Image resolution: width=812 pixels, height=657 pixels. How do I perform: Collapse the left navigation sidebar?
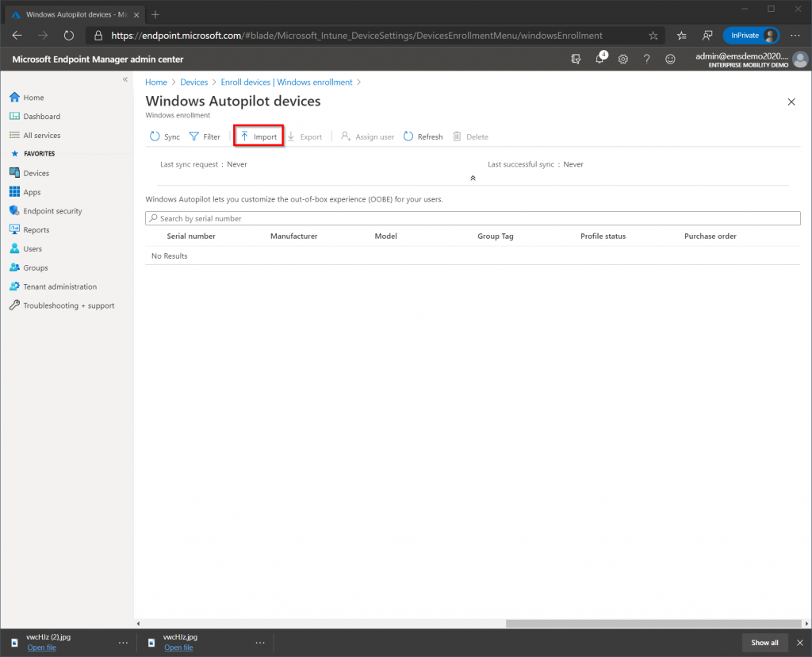pos(124,79)
